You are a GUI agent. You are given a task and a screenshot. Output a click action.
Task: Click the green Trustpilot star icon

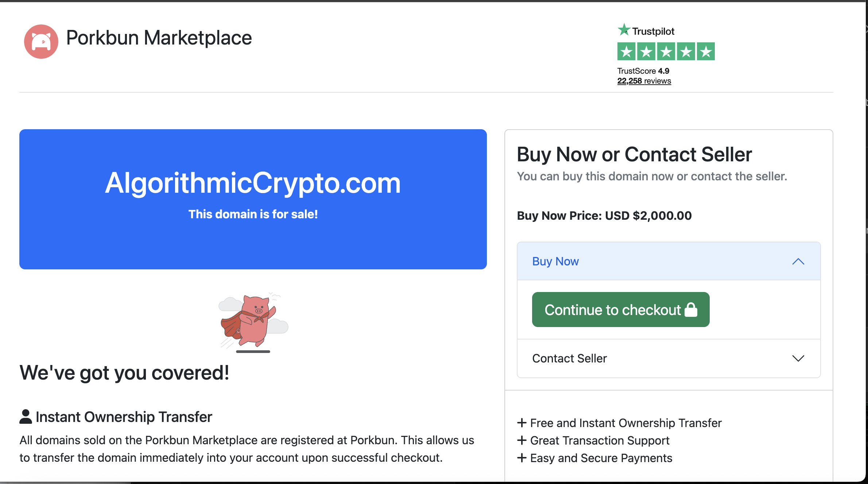[x=624, y=31]
